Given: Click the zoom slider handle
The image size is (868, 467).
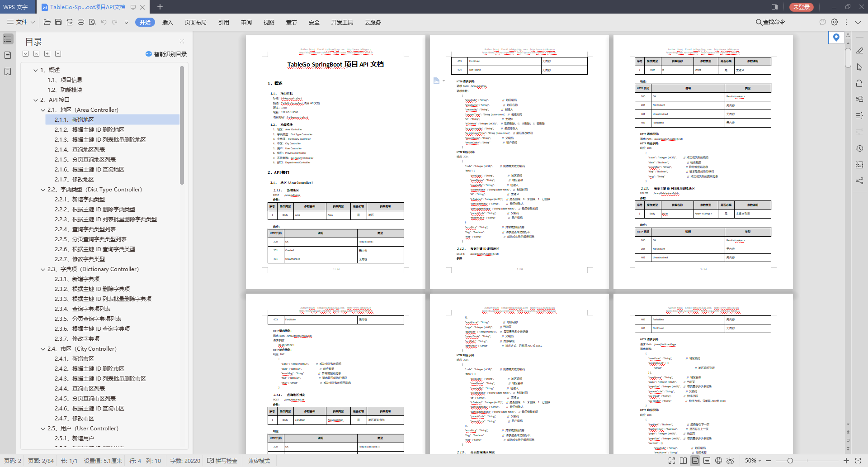Looking at the screenshot, I should tap(790, 461).
